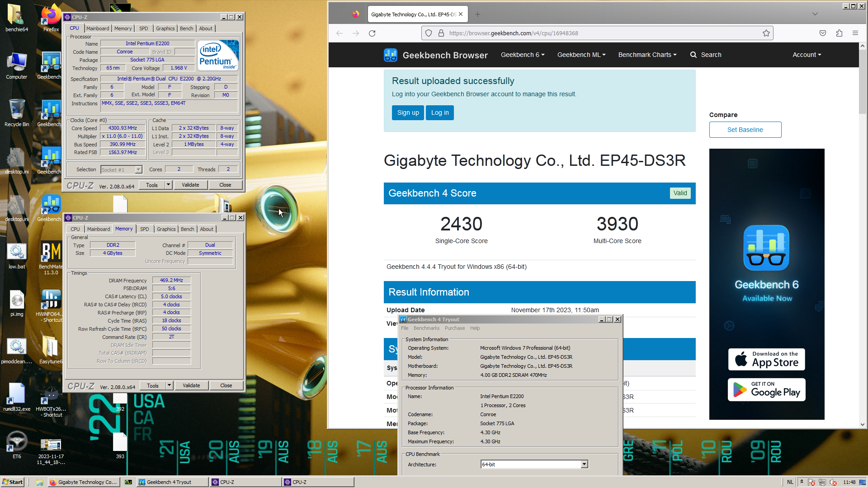Click the Geekbench Browser logo icon
The image size is (868, 488).
(x=390, y=55)
